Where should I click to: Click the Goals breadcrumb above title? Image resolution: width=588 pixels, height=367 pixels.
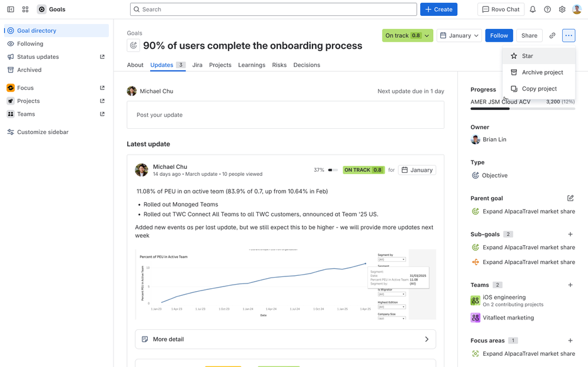click(135, 33)
